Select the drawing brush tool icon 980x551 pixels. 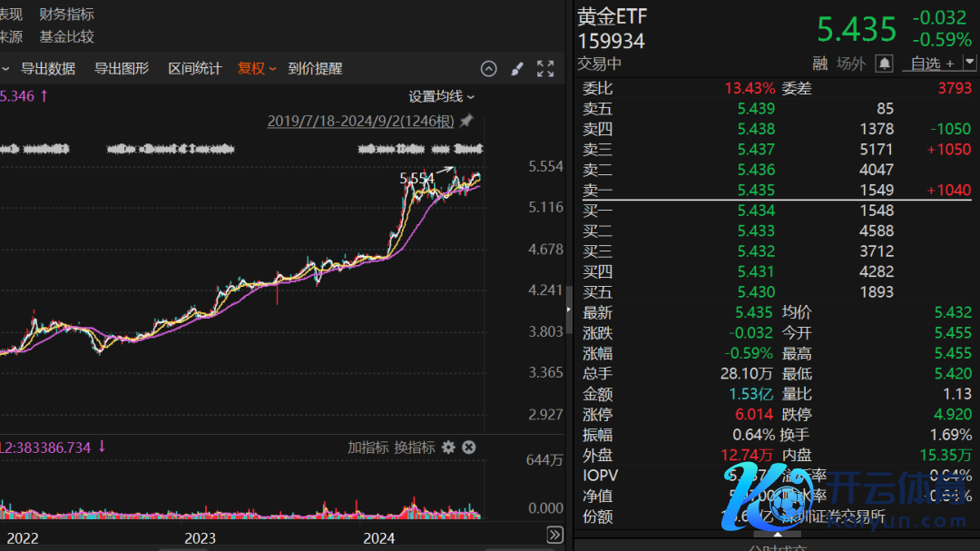(x=517, y=69)
